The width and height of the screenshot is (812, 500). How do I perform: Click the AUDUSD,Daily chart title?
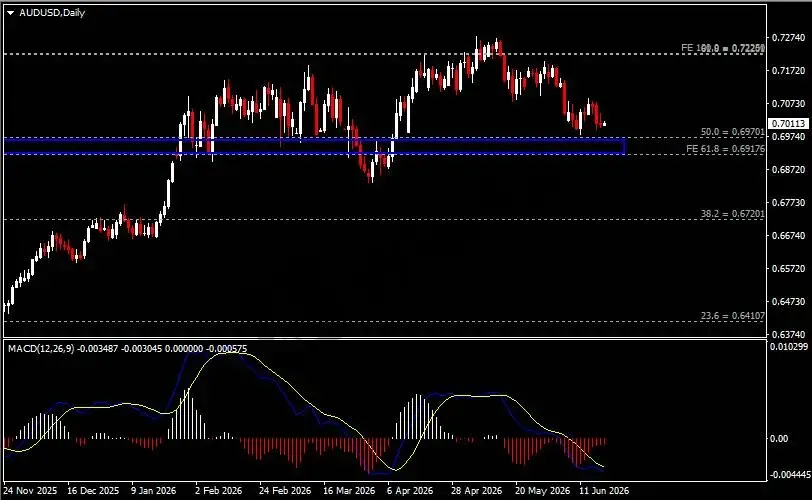tap(52, 13)
